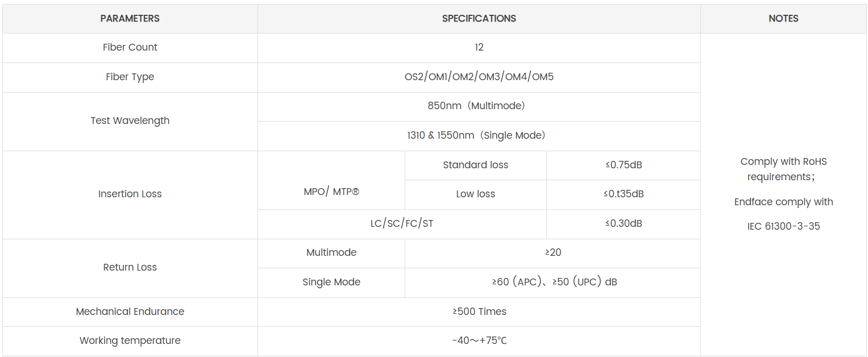Click the Standard loss cell
Viewport: 868px width, 357px height.
[475, 165]
